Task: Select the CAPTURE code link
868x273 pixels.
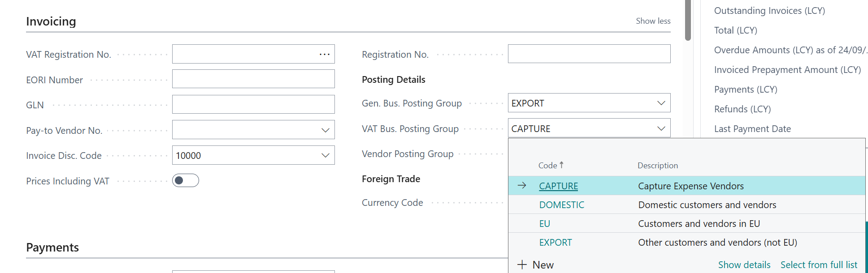Action: pos(558,186)
